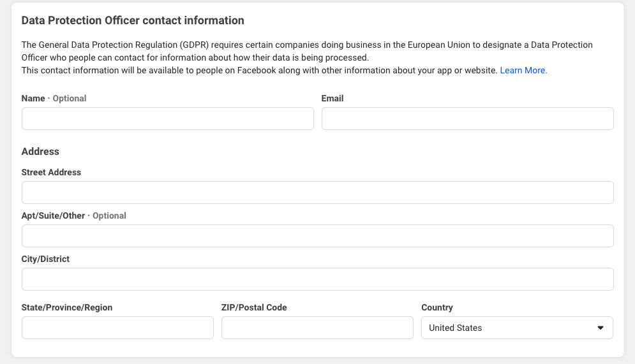The width and height of the screenshot is (635, 364).
Task: Click the Address section heading
Action: coord(40,151)
